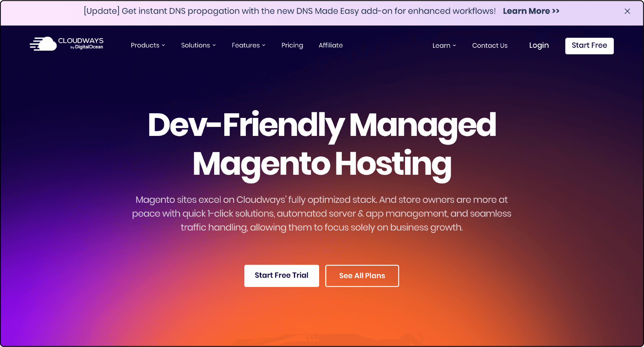This screenshot has width=644, height=347.
Task: Open the Pricing page
Action: tap(292, 45)
